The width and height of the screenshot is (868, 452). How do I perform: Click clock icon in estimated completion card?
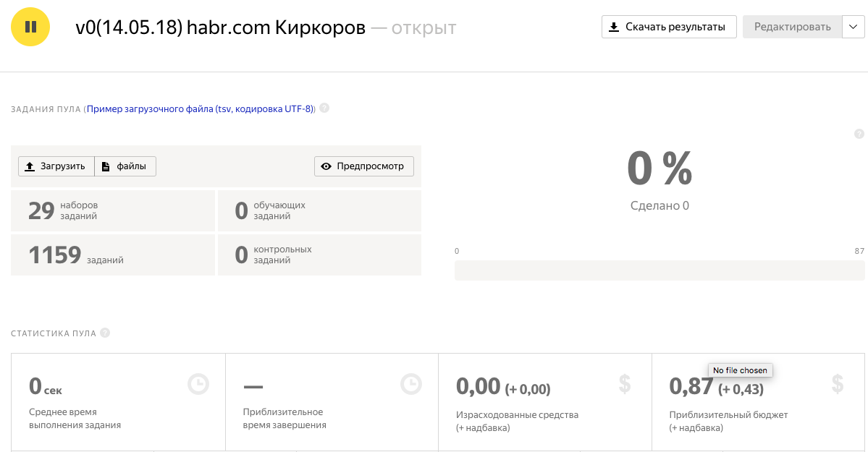(412, 384)
